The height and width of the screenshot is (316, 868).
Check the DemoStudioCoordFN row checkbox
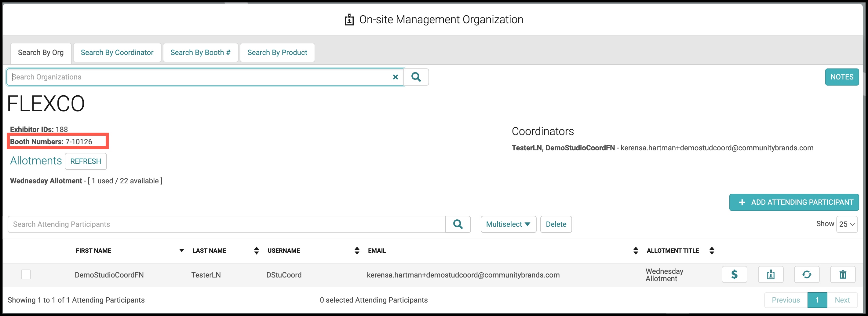[26, 274]
